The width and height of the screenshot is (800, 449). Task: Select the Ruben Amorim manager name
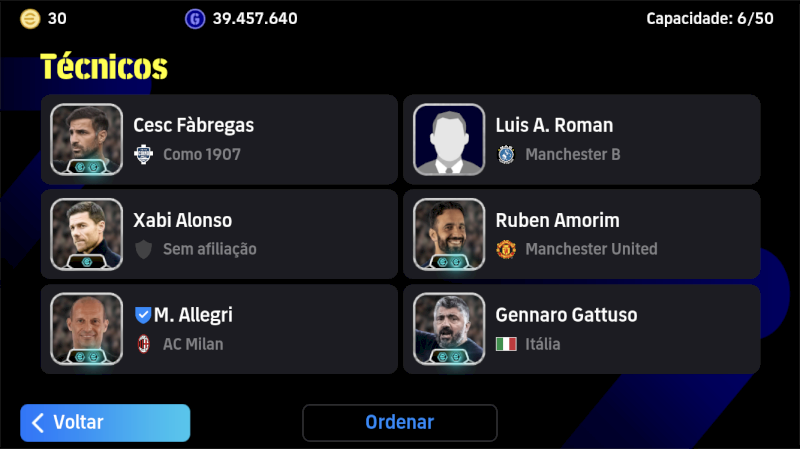point(558,220)
